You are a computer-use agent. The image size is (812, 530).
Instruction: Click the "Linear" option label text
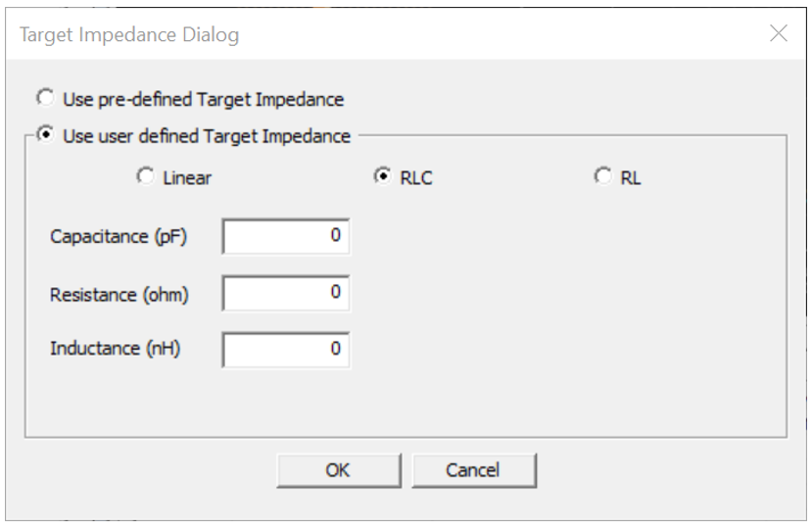(188, 178)
